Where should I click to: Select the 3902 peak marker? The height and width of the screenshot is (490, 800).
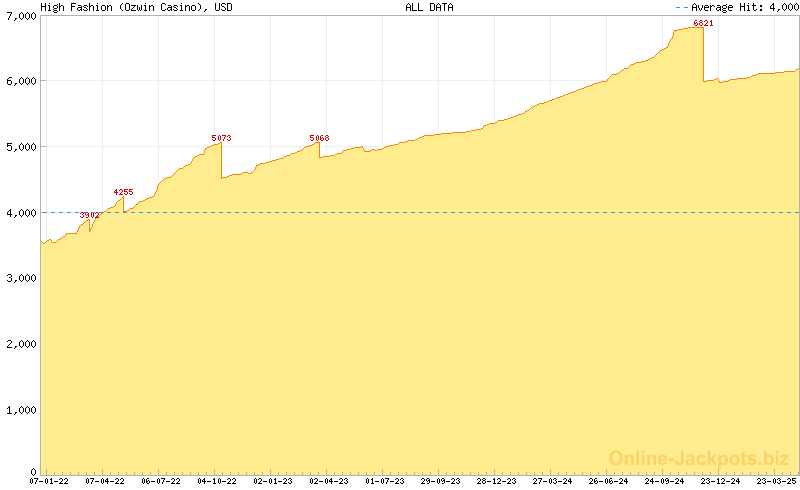click(89, 215)
